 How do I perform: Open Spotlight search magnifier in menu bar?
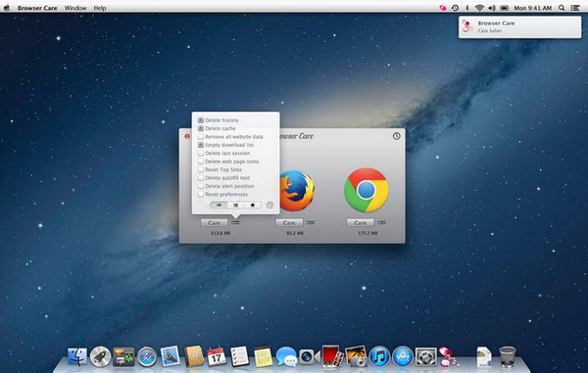tap(562, 8)
